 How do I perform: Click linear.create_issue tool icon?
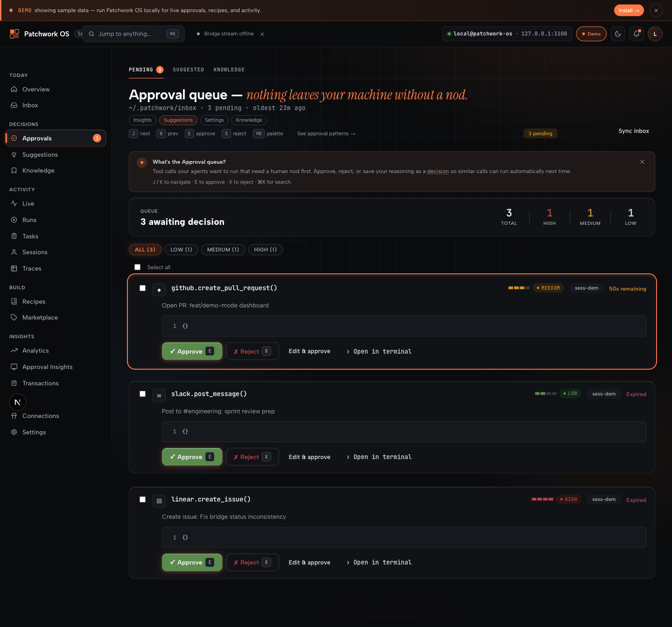159,501
